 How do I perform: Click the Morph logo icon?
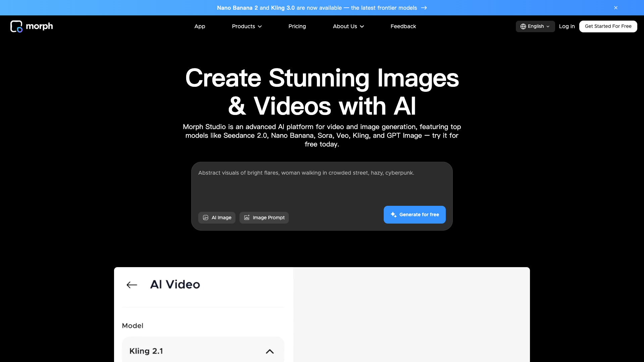point(16,26)
